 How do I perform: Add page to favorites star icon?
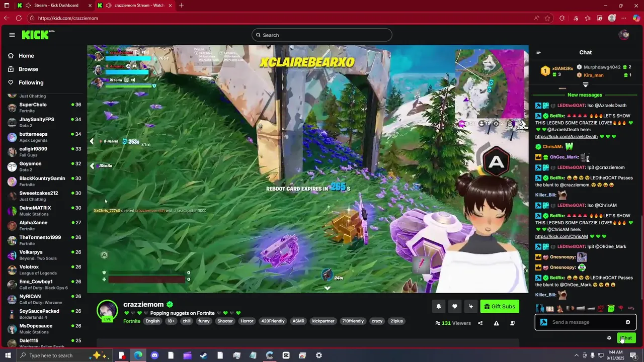pyautogui.click(x=548, y=18)
